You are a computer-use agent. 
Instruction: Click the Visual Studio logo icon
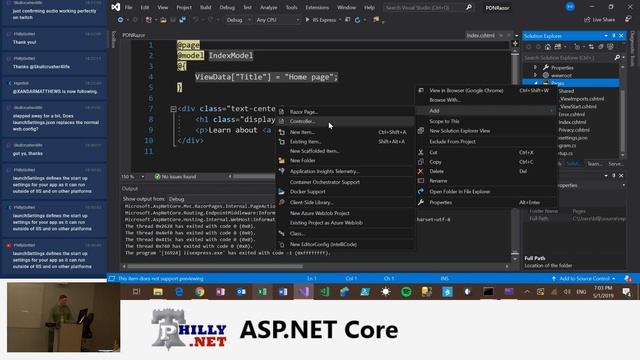[x=116, y=7]
